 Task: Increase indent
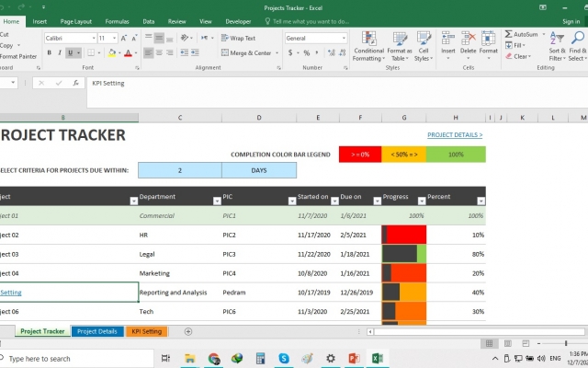click(195, 53)
